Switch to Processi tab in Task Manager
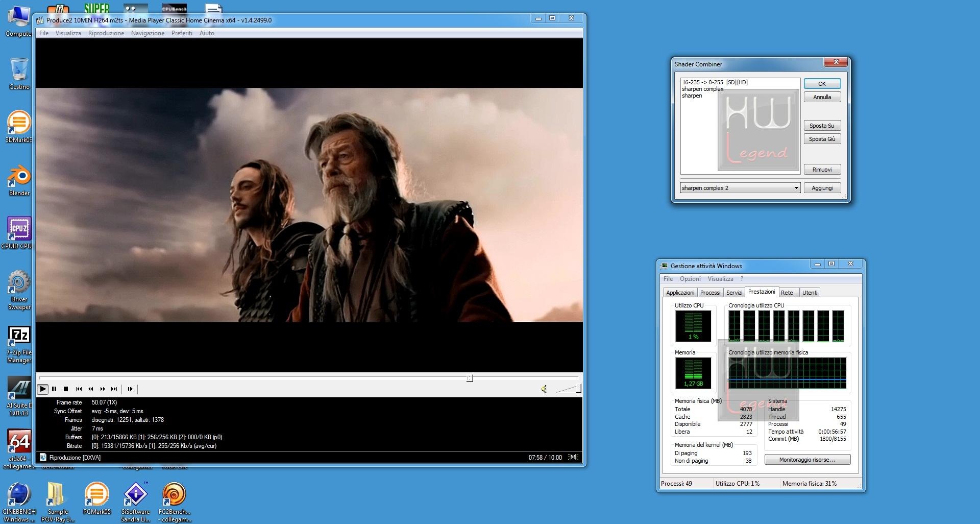Image resolution: width=980 pixels, height=524 pixels. point(710,293)
